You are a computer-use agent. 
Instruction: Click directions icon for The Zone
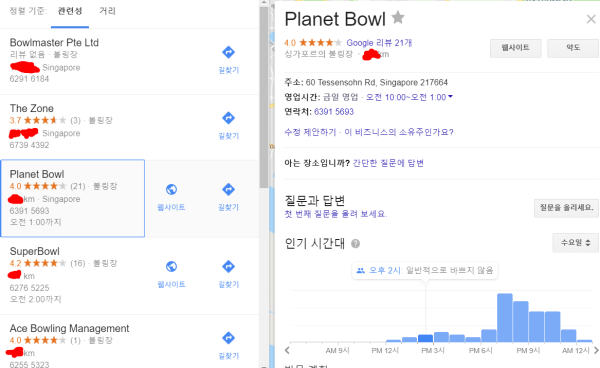point(228,118)
